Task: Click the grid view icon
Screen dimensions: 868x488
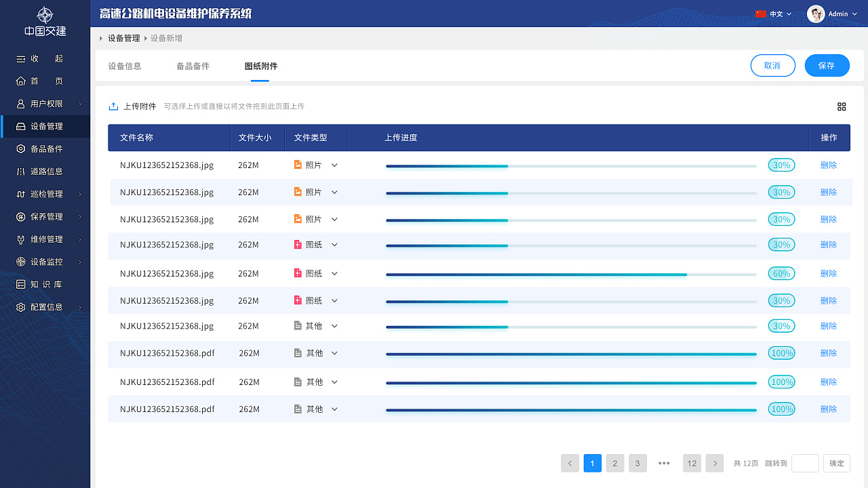Action: point(842,106)
